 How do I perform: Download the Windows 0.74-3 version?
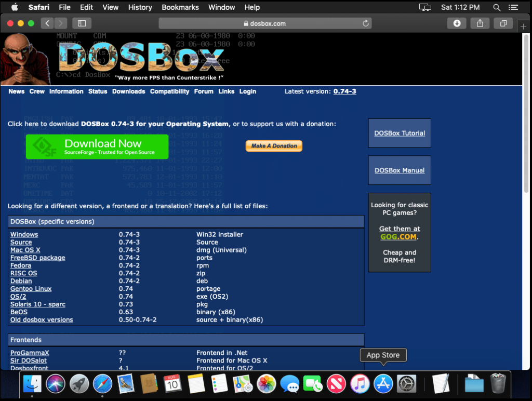[x=24, y=234]
